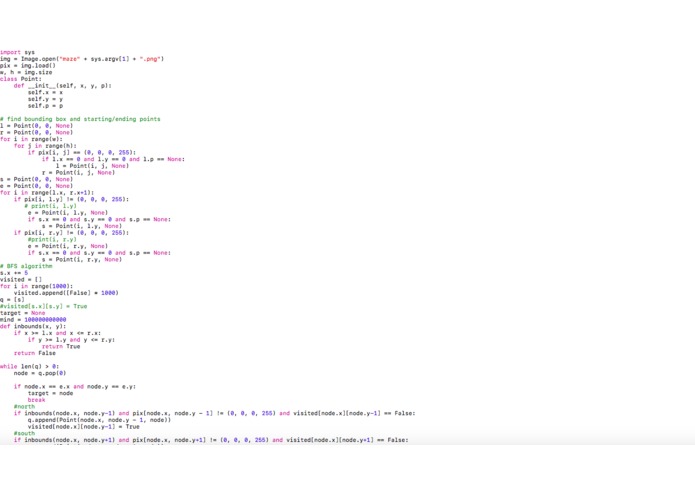Click the '# BFS algorithm' comment

point(26,266)
